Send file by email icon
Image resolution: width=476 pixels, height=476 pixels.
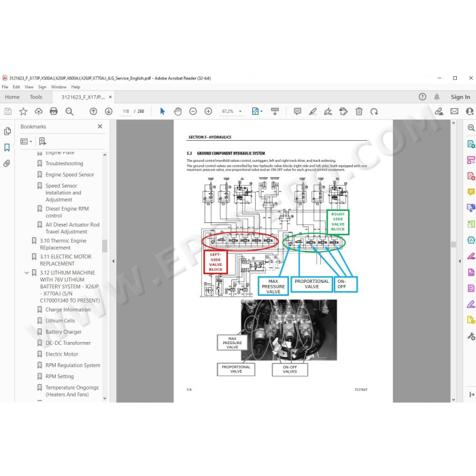(454, 112)
